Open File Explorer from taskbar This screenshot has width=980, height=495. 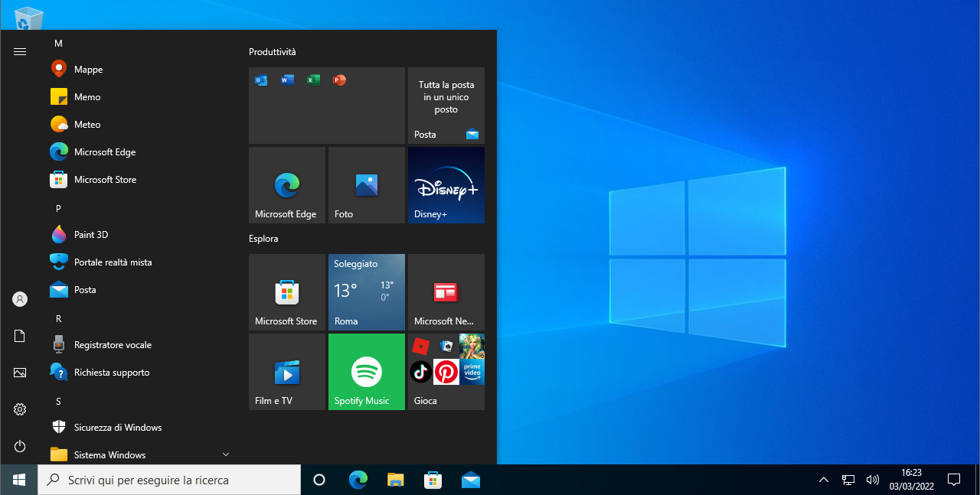395,480
